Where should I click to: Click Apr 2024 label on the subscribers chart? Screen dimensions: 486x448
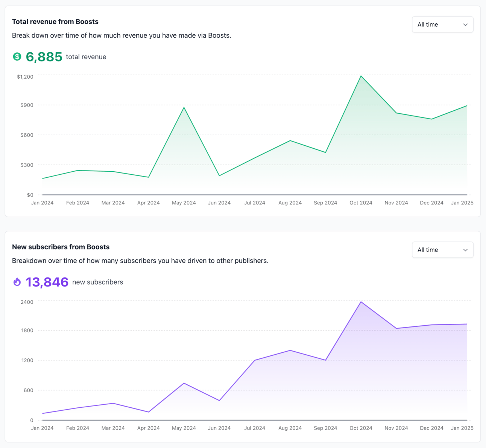point(148,428)
